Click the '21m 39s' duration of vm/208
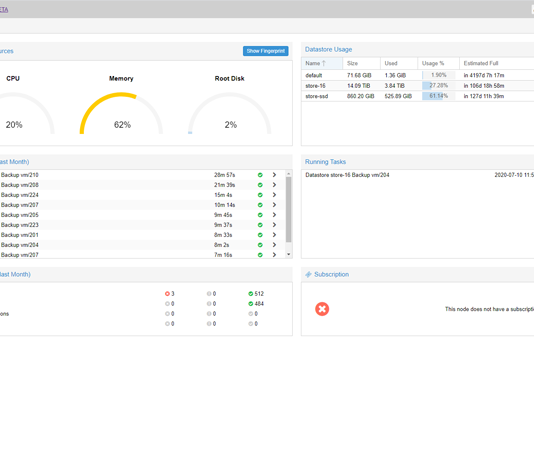 point(224,185)
